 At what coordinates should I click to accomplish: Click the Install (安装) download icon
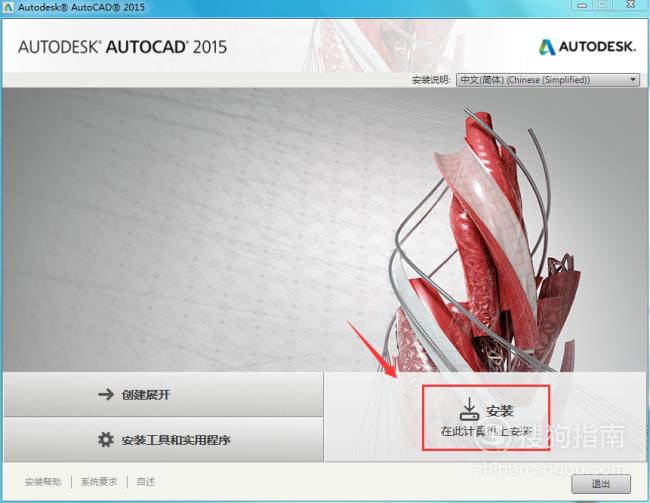[x=469, y=409]
